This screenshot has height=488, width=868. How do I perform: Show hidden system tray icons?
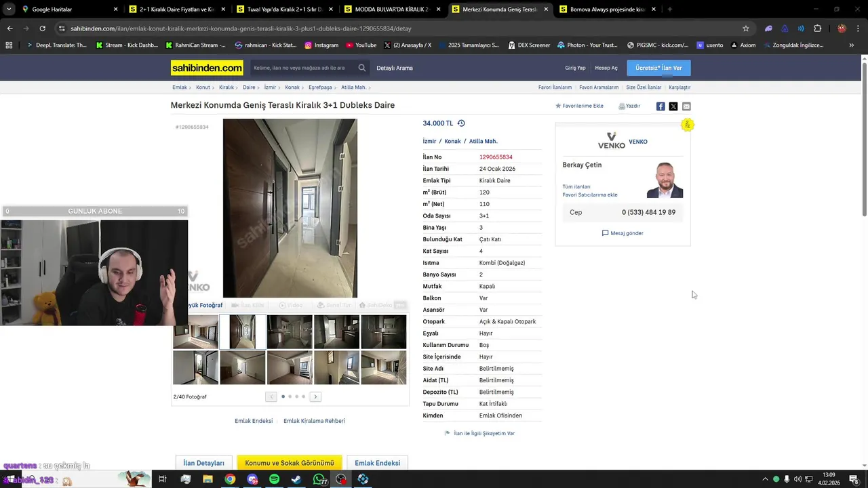coord(766,479)
